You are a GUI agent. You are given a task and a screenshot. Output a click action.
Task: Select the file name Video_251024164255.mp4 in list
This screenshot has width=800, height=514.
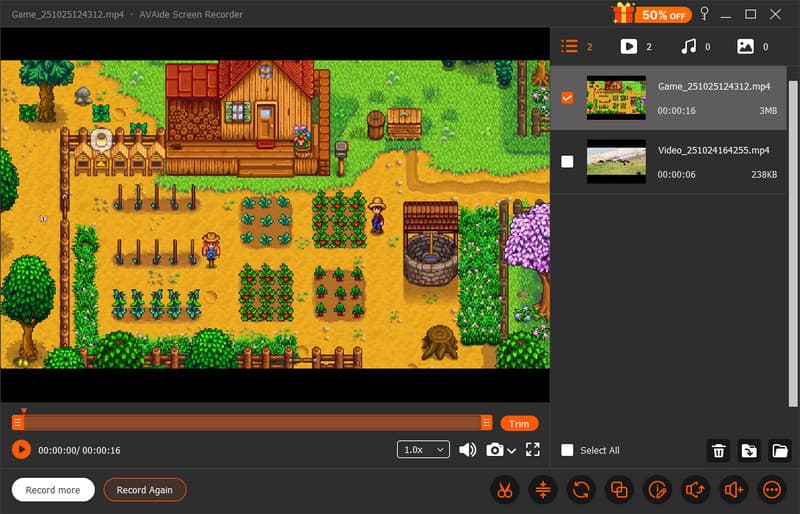coord(714,150)
